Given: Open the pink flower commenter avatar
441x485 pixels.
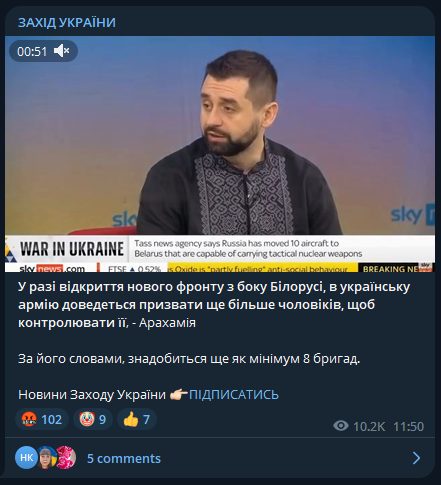Looking at the screenshot, I should (x=66, y=457).
